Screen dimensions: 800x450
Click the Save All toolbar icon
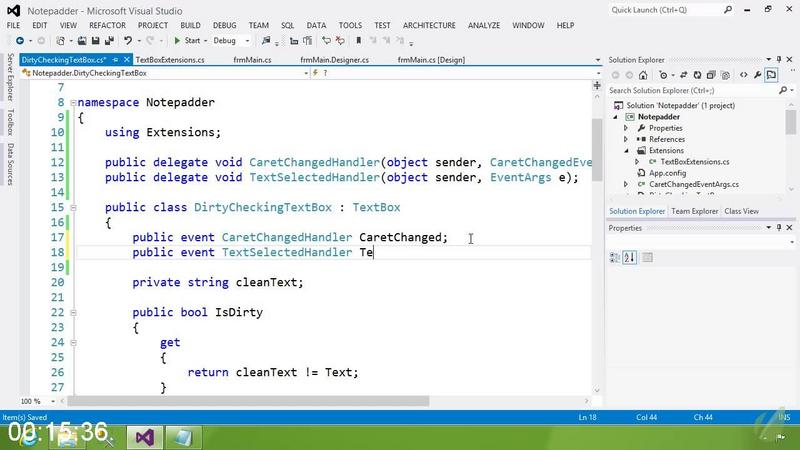tap(109, 40)
